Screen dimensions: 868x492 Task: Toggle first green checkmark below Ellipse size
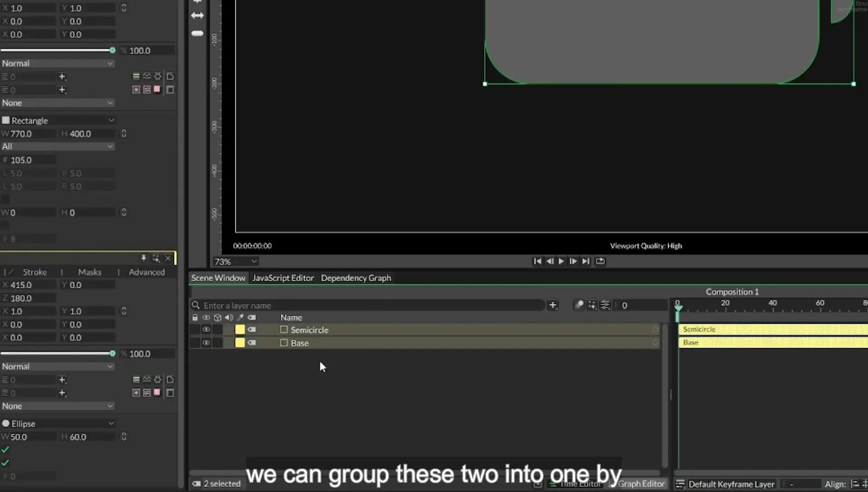pos(5,450)
